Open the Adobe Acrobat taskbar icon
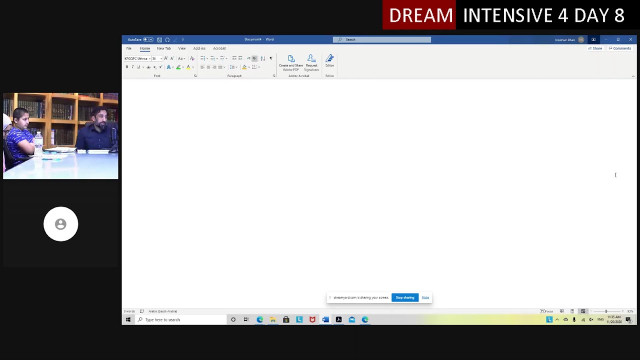 [339, 320]
